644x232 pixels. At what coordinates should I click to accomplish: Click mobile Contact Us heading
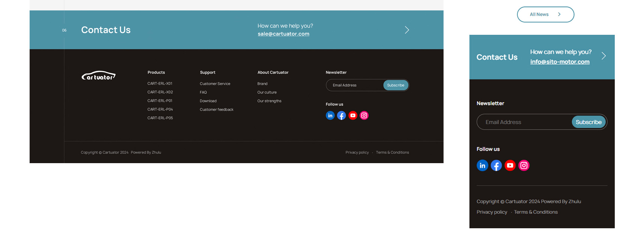point(497,57)
